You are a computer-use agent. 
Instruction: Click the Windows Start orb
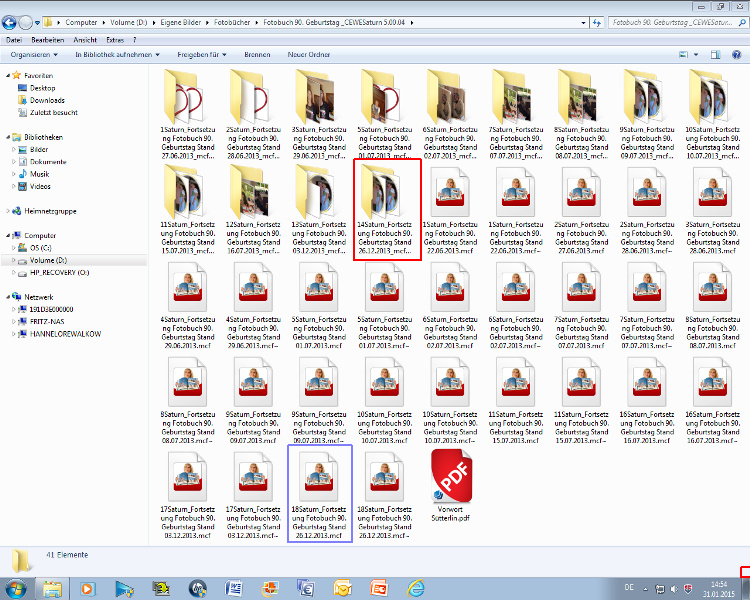click(x=17, y=587)
